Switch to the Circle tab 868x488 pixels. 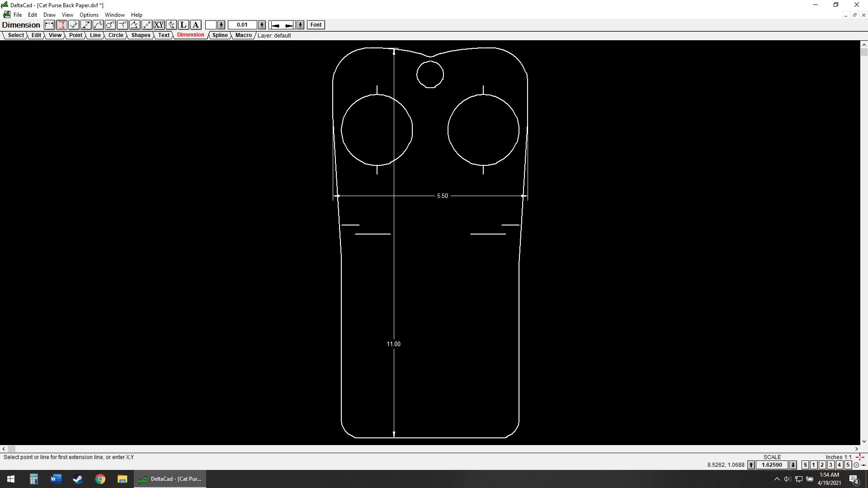click(x=116, y=35)
